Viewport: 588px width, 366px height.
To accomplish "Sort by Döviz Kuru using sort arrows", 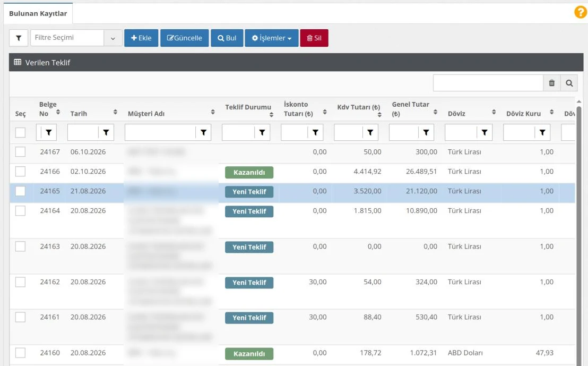I will click(x=551, y=112).
